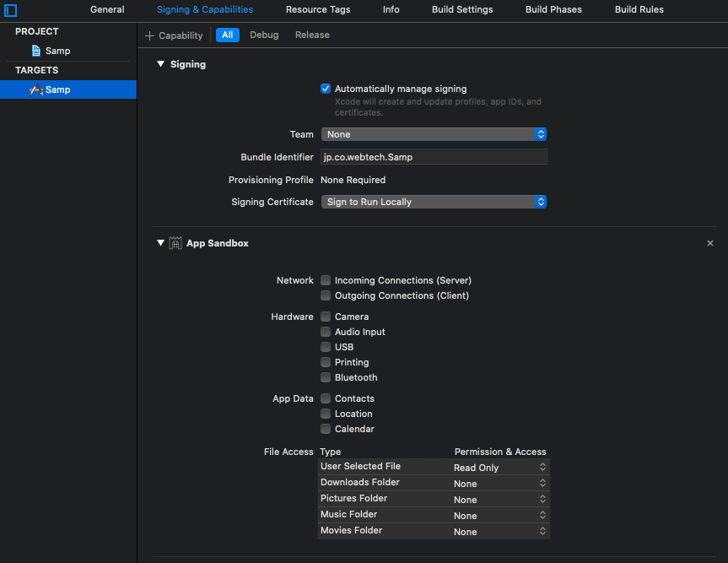This screenshot has width=728, height=563.
Task: Open the Team dropdown
Action: coord(434,134)
